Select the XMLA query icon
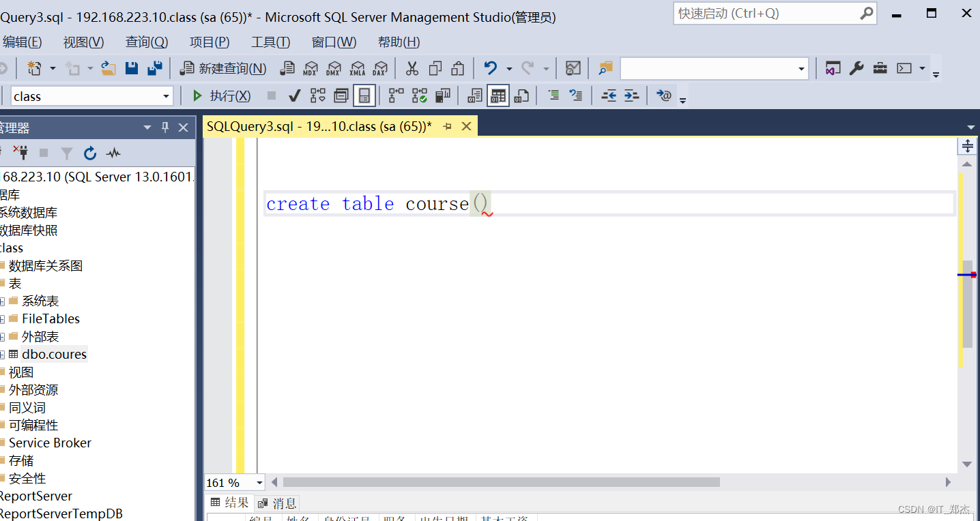The height and width of the screenshot is (521, 980). [357, 68]
